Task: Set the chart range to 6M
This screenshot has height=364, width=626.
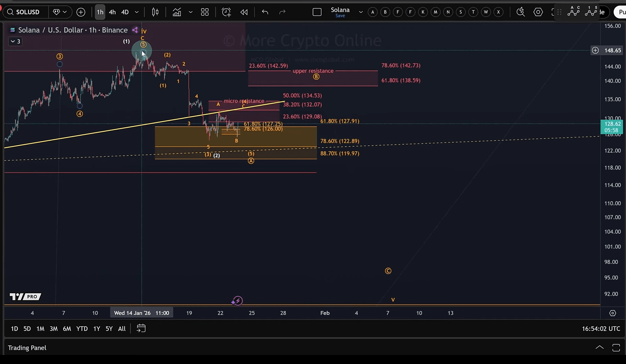Action: click(67, 329)
